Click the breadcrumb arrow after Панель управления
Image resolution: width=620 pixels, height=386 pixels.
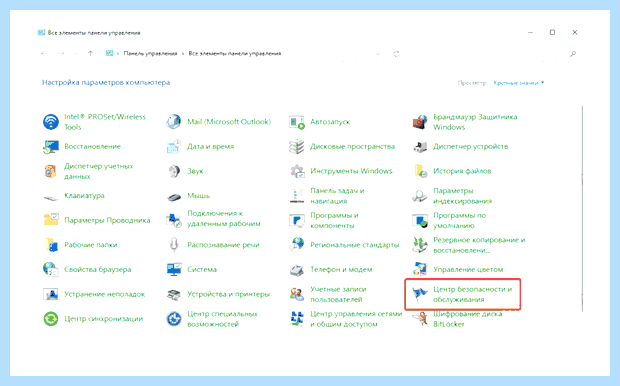pos(183,54)
